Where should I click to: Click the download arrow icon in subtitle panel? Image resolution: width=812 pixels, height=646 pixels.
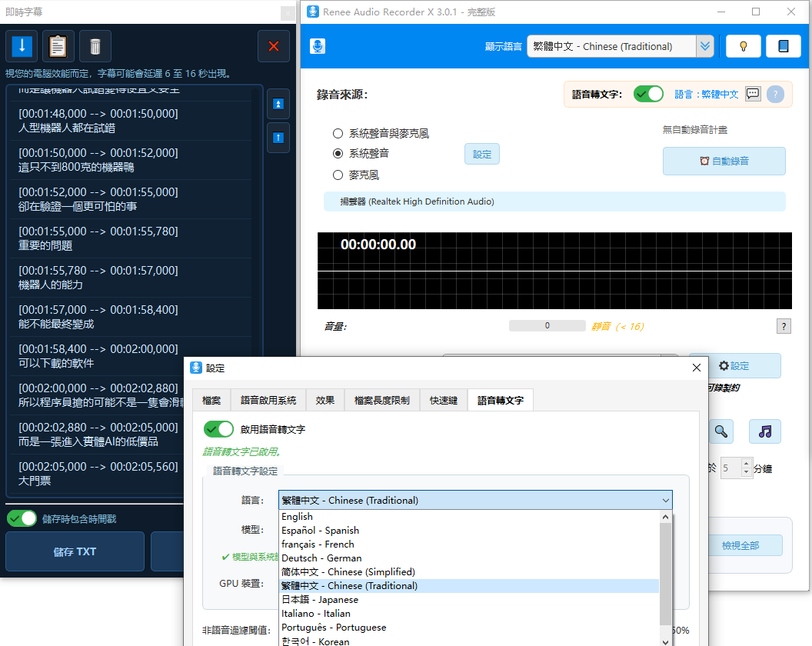22,46
